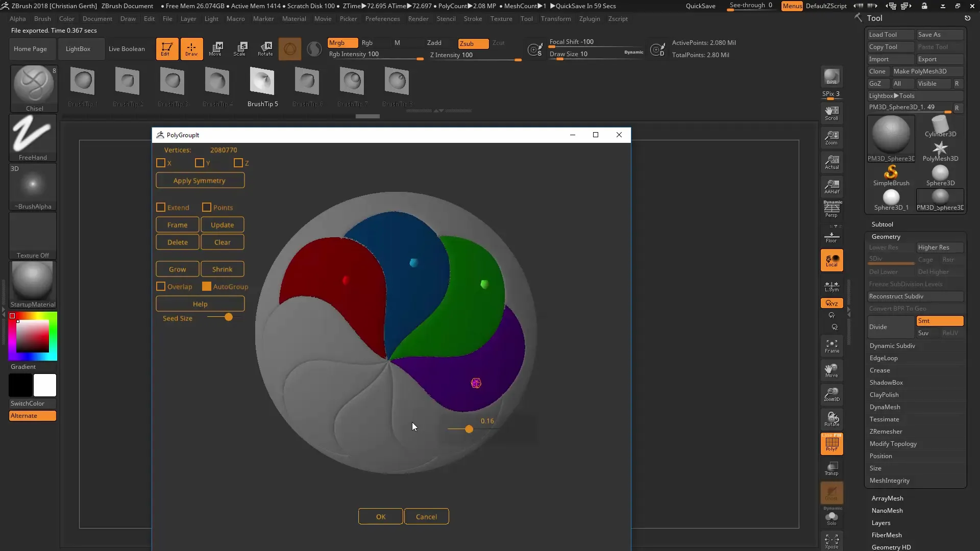Select the Cylinder3D tool thumbnail
The height and width of the screenshot is (551, 980).
coord(940,127)
